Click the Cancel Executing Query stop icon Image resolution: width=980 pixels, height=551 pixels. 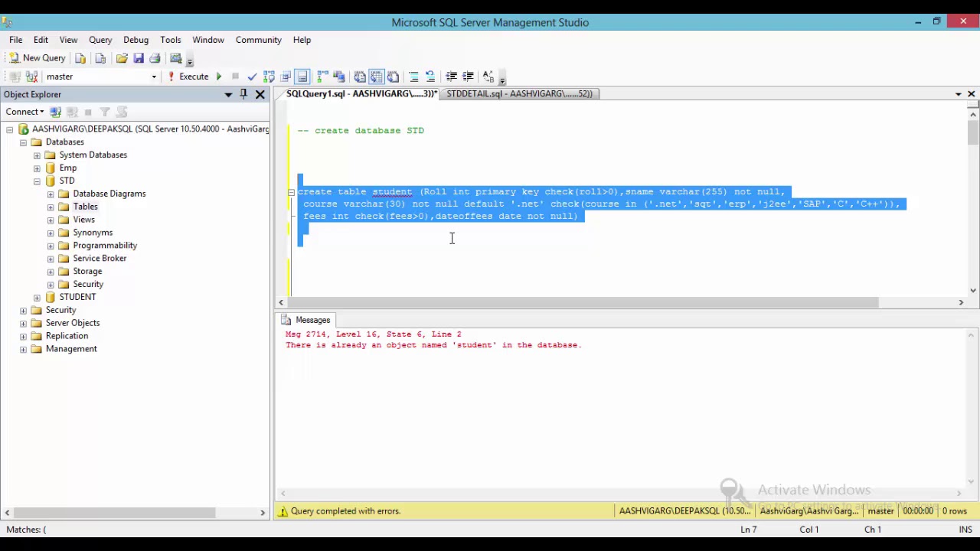pos(235,77)
